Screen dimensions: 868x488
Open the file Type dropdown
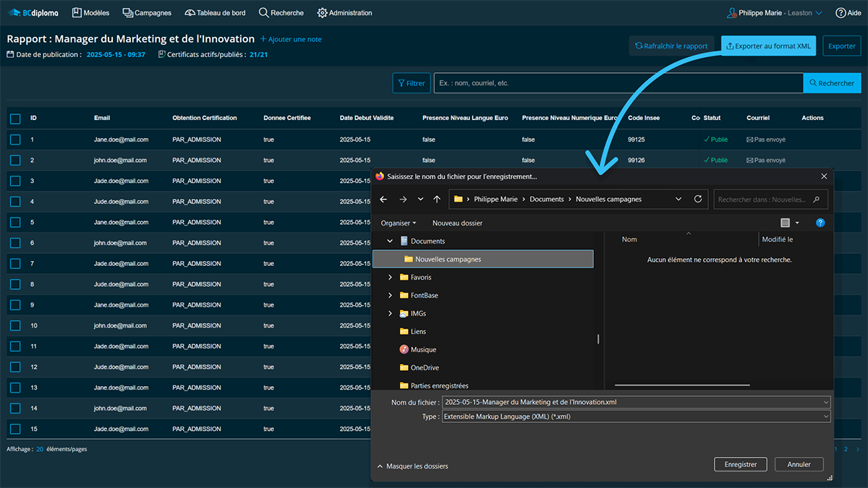click(636, 416)
